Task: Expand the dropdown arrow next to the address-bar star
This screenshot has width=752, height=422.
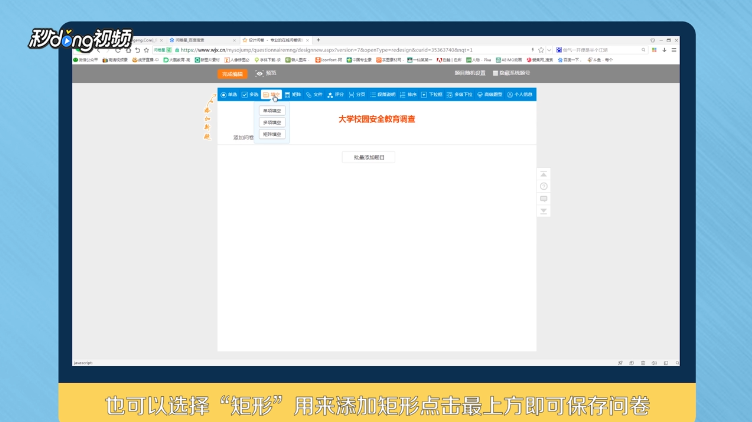Action: (x=549, y=50)
